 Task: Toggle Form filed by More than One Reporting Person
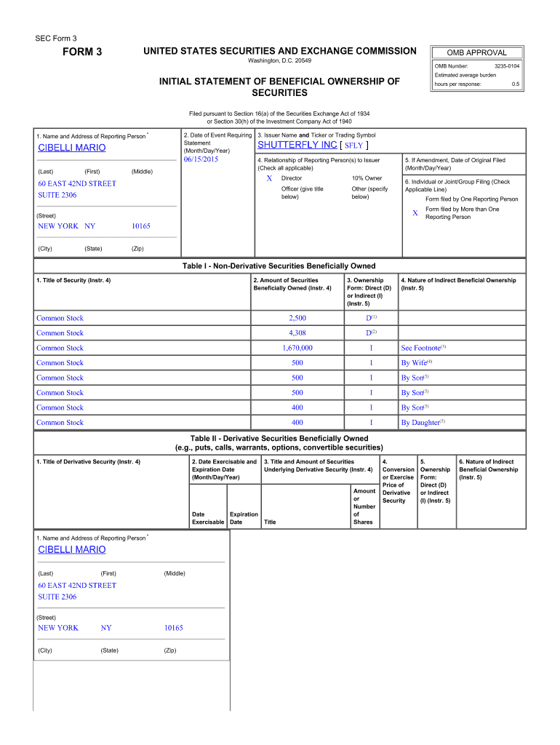click(x=415, y=213)
